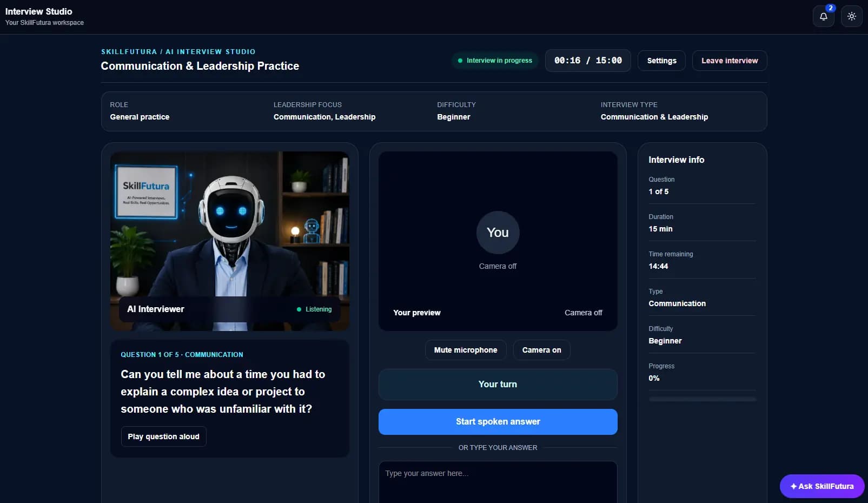Click the 'Interview Studio' title at top left
This screenshot has width=868, height=503.
pyautogui.click(x=38, y=11)
